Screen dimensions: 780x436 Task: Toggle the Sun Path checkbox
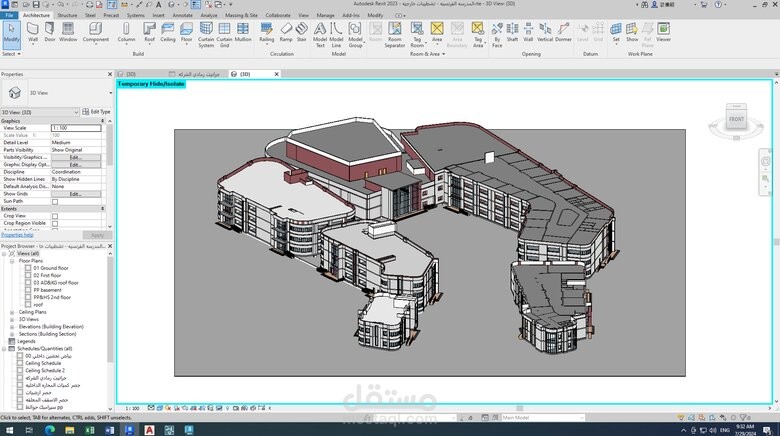point(55,202)
